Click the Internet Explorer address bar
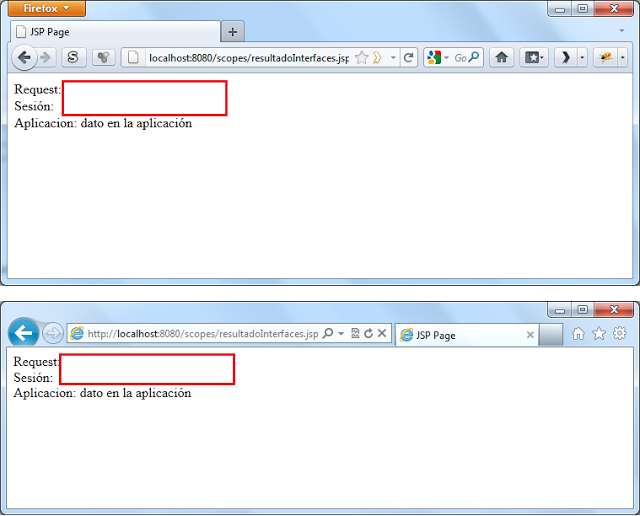The height and width of the screenshot is (516, 640). click(x=200, y=334)
